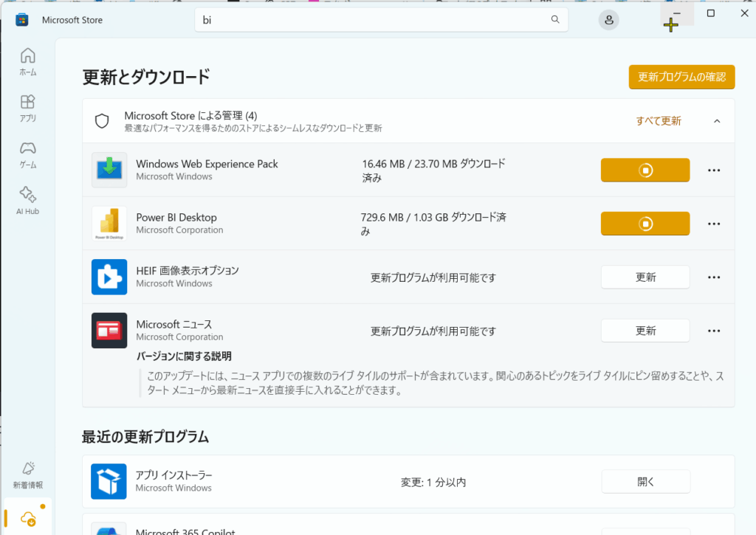Viewport: 756px width, 535px height.
Task: Open more options for Power BI Desktop
Action: [714, 224]
